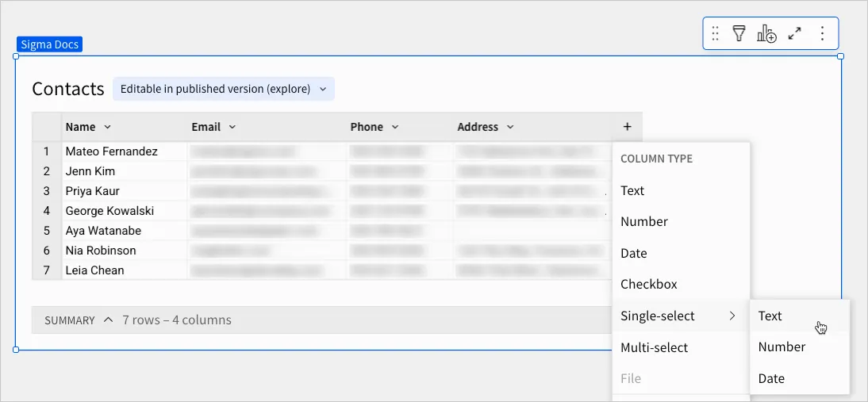Screen dimensions: 868x402
Task: Choose Number column type
Action: (x=681, y=222)
